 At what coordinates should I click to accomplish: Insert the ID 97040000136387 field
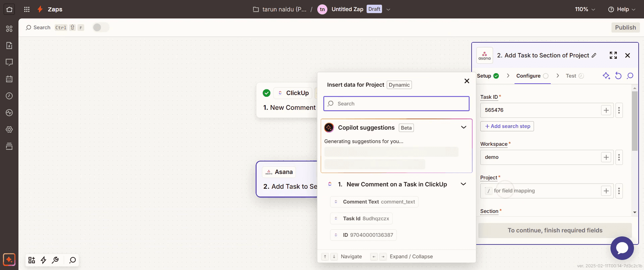coord(363,235)
